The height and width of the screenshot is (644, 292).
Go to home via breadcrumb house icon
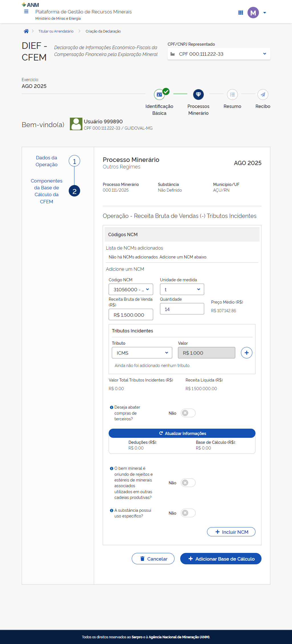(26, 31)
